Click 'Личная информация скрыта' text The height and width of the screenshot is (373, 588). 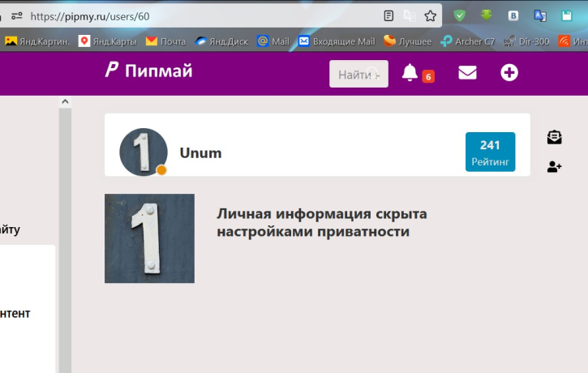point(322,214)
